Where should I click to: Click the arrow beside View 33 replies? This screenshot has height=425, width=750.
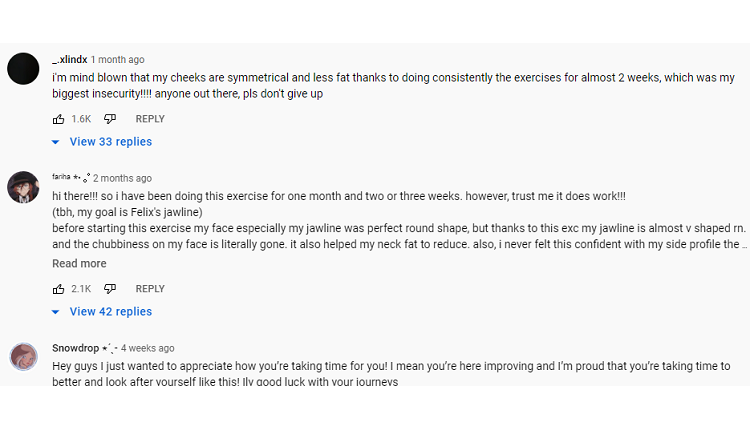[55, 142]
